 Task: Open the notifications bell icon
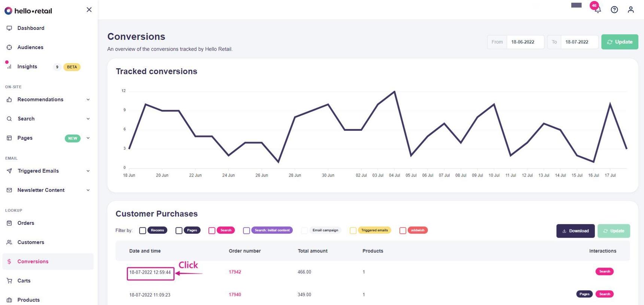[598, 10]
